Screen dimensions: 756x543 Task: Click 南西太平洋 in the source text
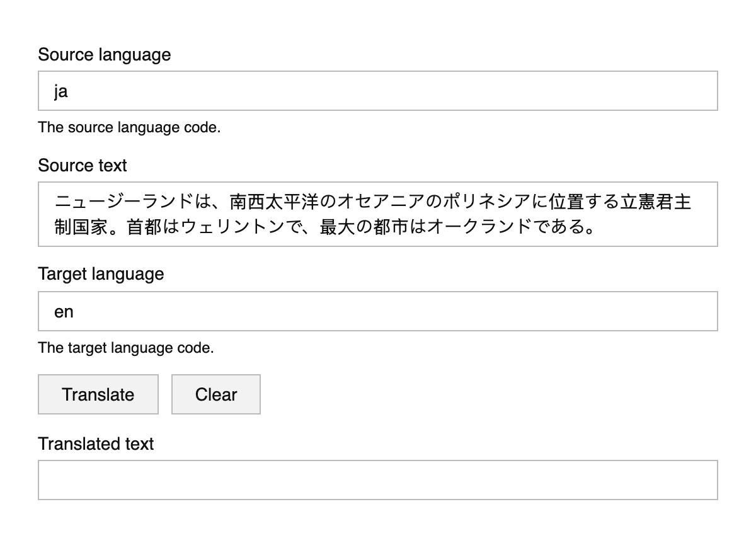pos(275,202)
